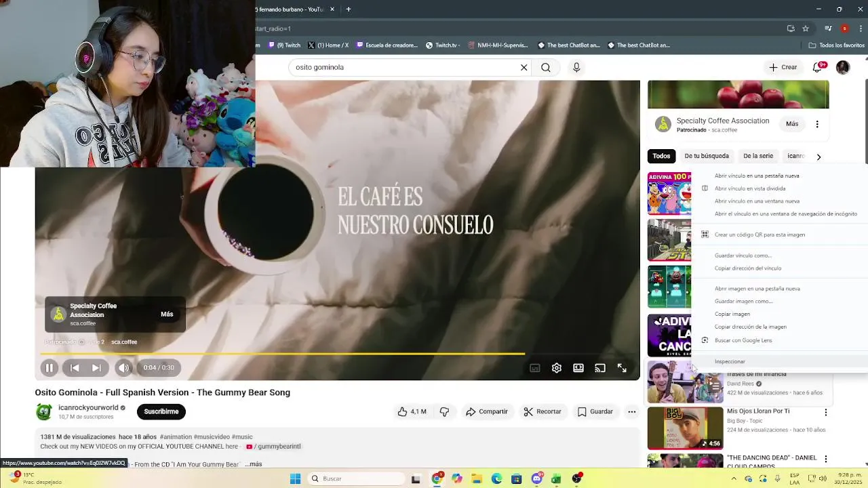Image resolution: width=868 pixels, height=488 pixels.
Task: Open more actions three-dot menu below video
Action: coord(631,411)
